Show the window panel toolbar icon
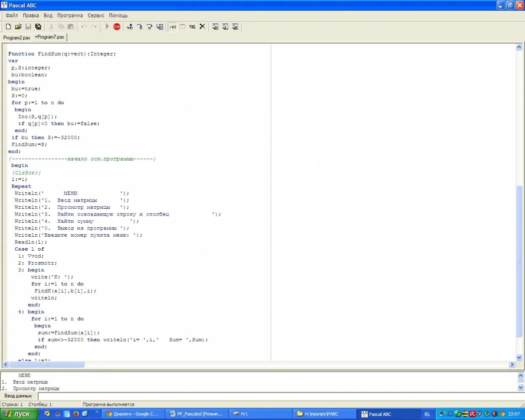 click(x=182, y=27)
